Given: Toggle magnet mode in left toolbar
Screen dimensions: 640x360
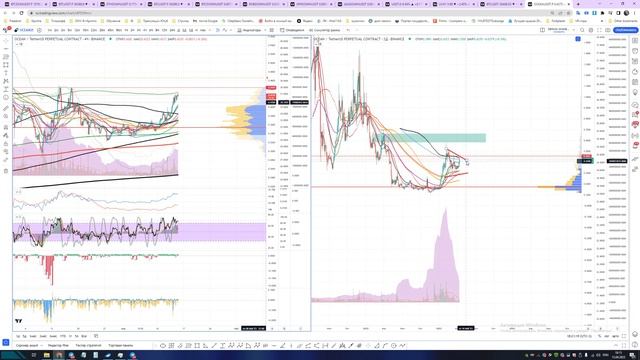Looking at the screenshot, I should point(6,127).
